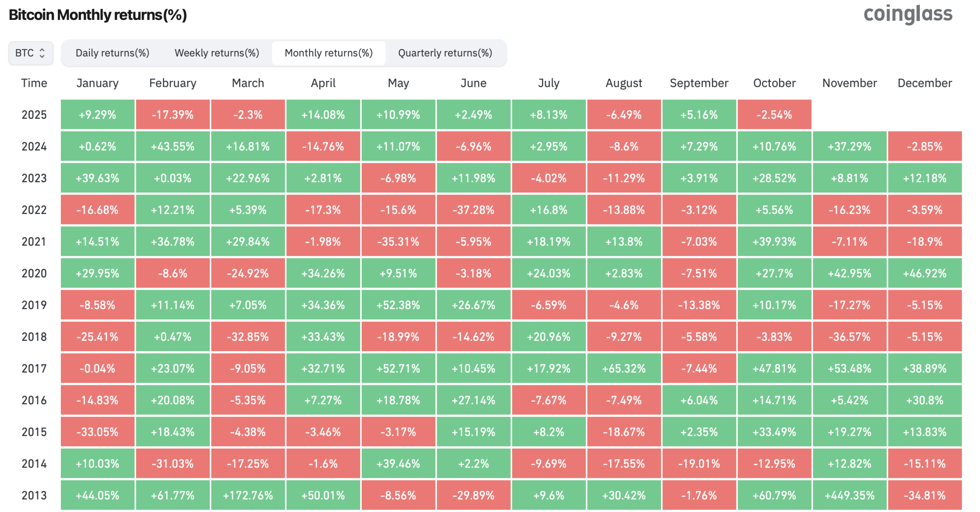Click the up-down chevron beside BTC

[x=42, y=53]
